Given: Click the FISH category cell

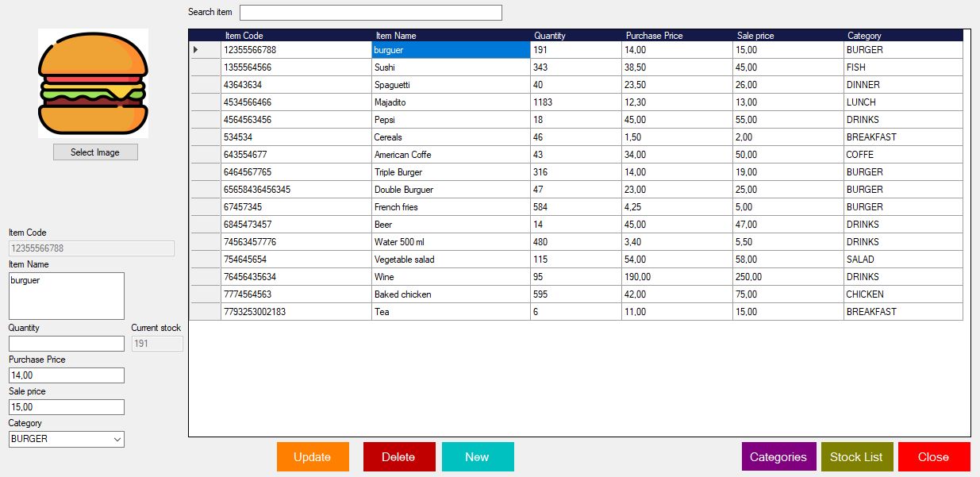Looking at the screenshot, I should coord(903,67).
